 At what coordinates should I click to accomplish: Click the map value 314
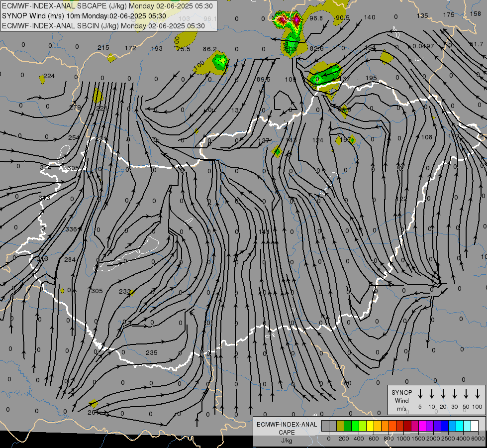tap(45, 168)
